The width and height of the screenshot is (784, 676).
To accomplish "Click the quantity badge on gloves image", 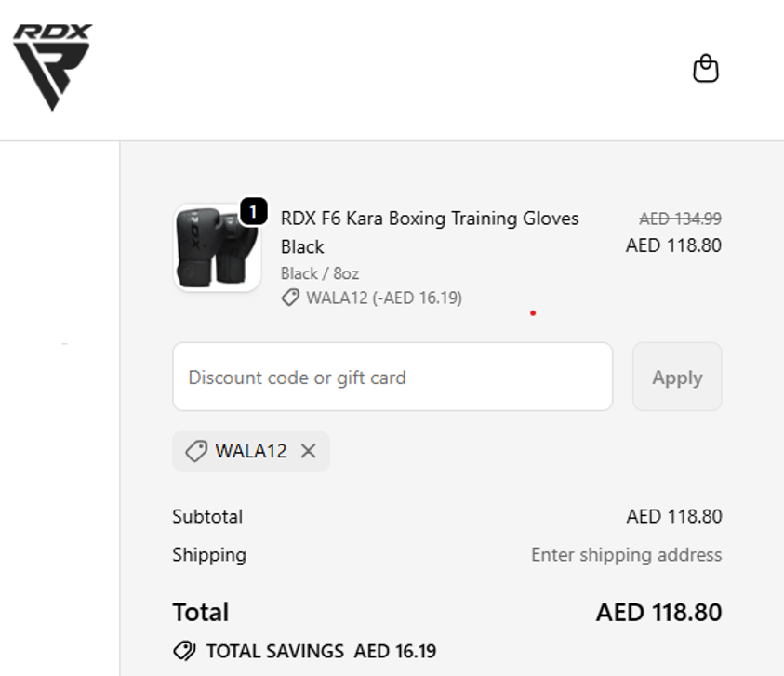I will pos(253,212).
